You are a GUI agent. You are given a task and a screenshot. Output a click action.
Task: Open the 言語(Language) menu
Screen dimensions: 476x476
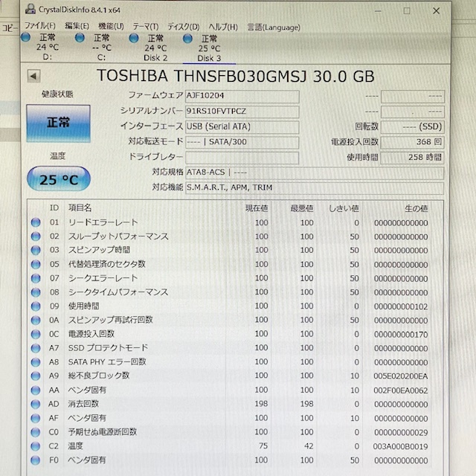(274, 28)
